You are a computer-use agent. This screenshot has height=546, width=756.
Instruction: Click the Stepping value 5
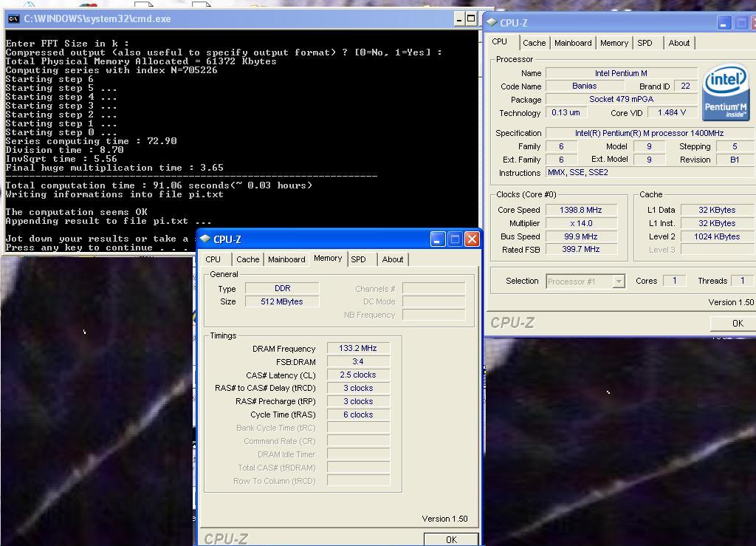[x=735, y=146]
